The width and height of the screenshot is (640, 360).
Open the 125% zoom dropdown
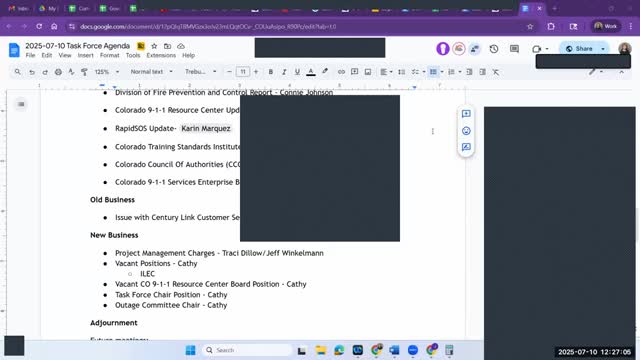pyautogui.click(x=107, y=72)
